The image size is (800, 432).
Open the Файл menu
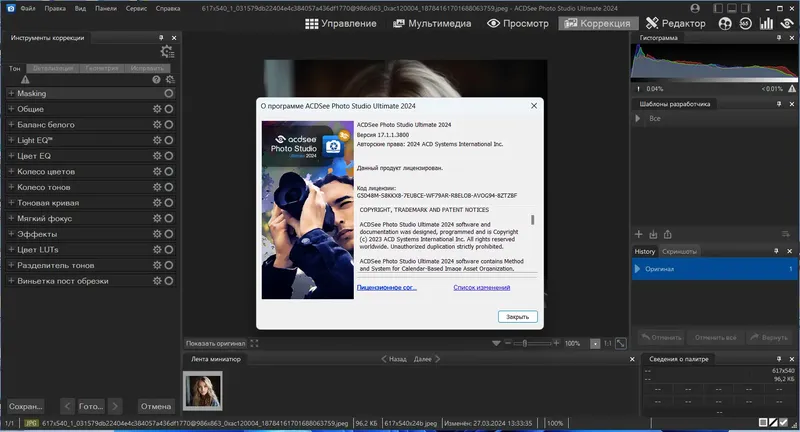point(28,8)
